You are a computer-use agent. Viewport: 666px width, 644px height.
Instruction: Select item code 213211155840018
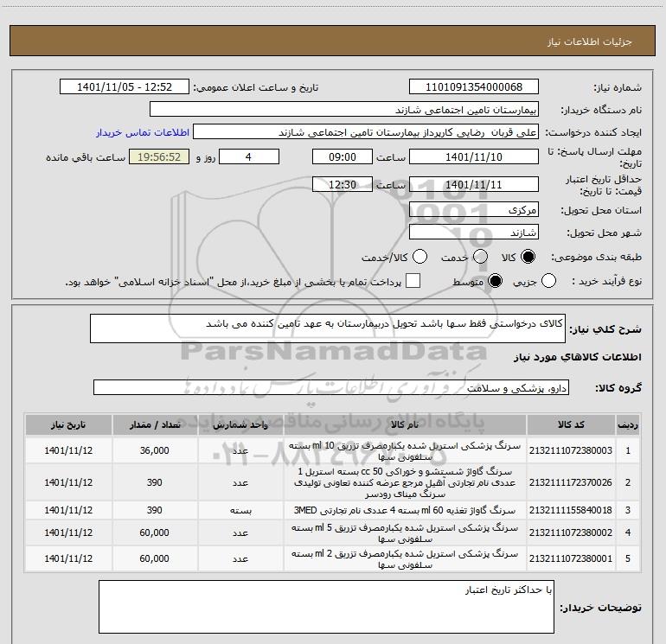point(571,510)
